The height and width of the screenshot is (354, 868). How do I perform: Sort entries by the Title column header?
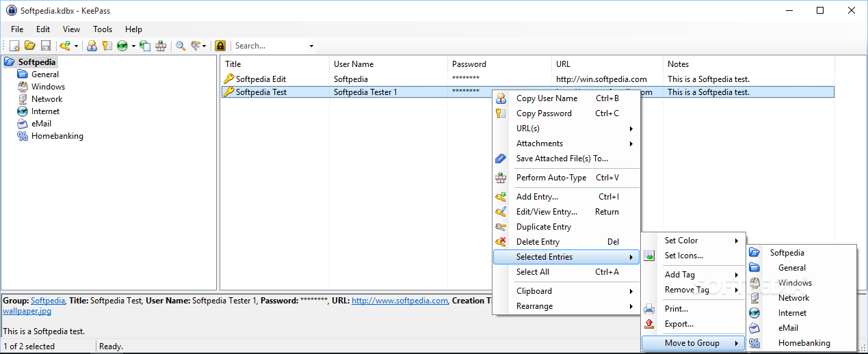click(x=275, y=64)
